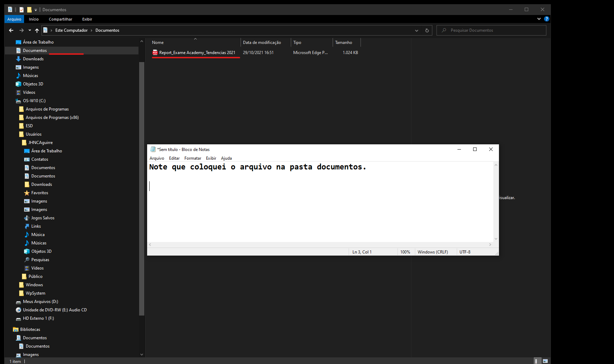Select HD Externo 1 (F:) drive
614x364 pixels.
click(38, 318)
